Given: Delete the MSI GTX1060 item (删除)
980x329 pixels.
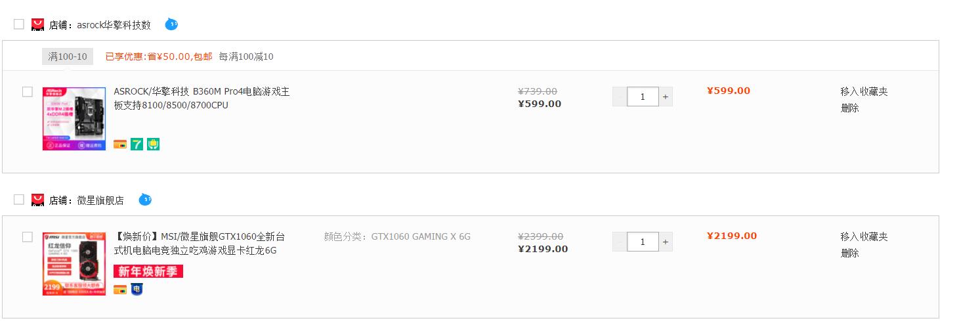Looking at the screenshot, I should click(849, 253).
